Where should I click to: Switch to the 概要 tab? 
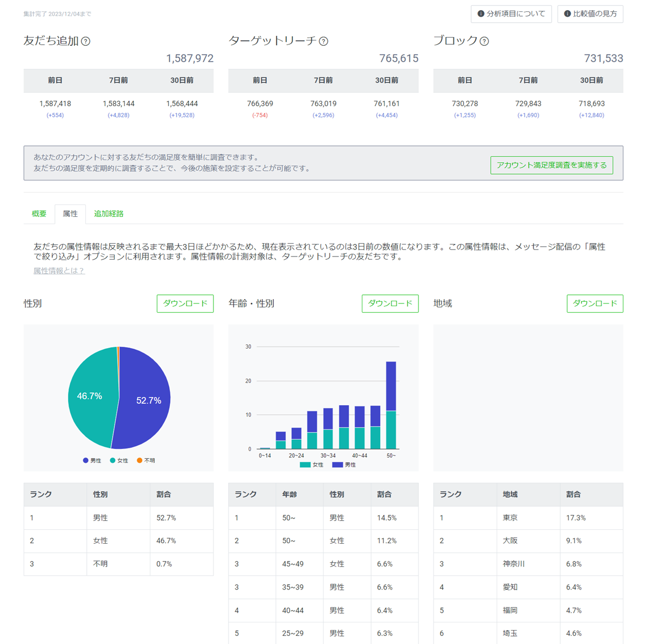[39, 214]
